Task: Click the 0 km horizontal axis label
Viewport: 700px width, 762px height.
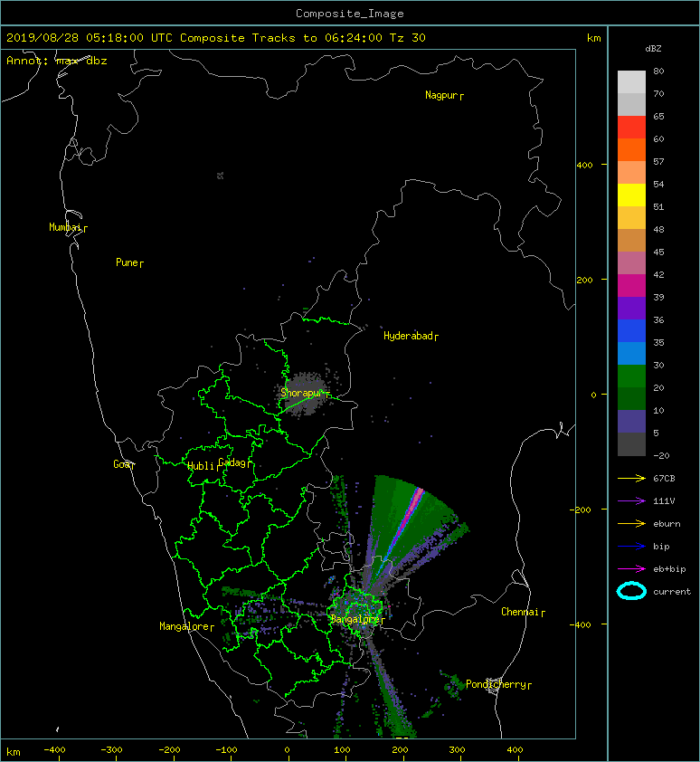Action: click(288, 750)
